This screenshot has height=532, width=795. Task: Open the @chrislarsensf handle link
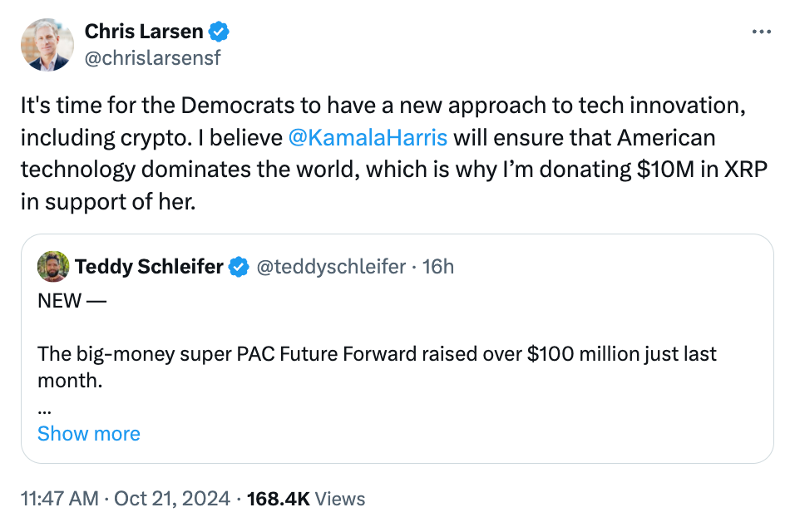153,57
